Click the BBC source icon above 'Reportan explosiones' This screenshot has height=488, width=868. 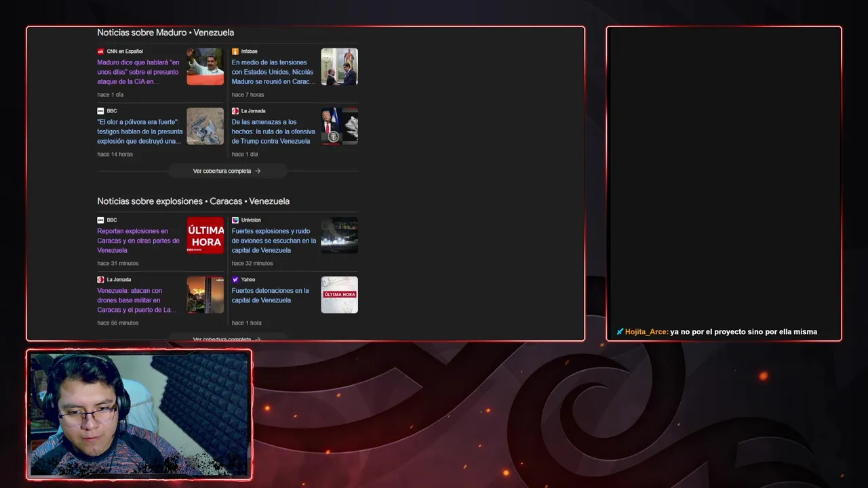coord(100,220)
